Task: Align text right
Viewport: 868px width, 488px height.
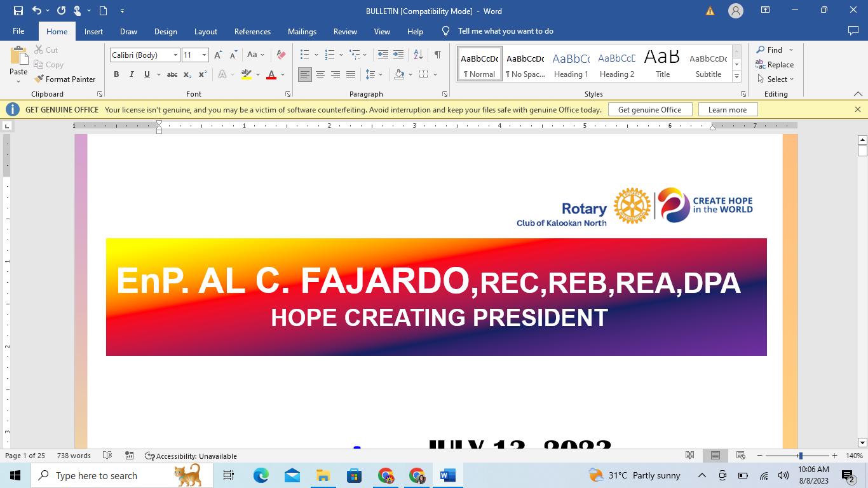Action: click(336, 74)
